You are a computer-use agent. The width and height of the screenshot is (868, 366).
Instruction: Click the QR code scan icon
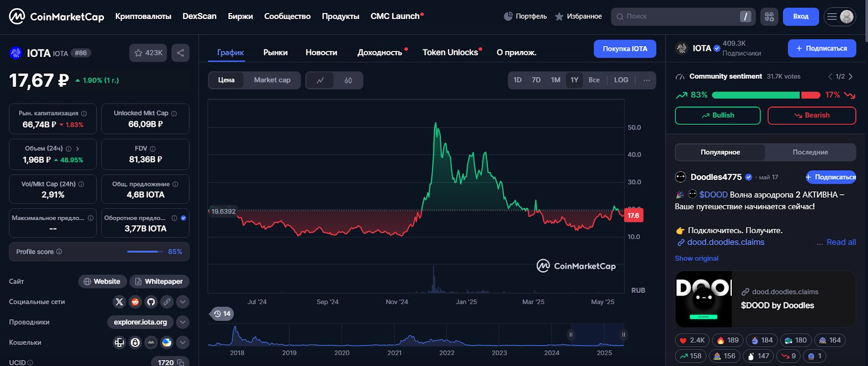click(x=769, y=16)
